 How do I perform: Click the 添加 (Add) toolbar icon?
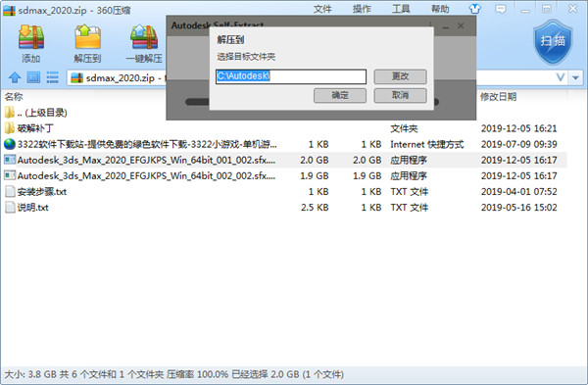click(x=31, y=37)
